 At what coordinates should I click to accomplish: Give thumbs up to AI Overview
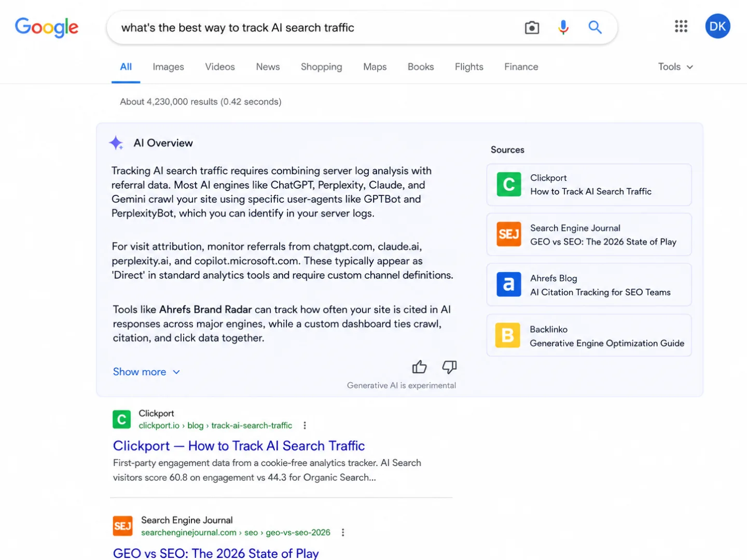(419, 367)
